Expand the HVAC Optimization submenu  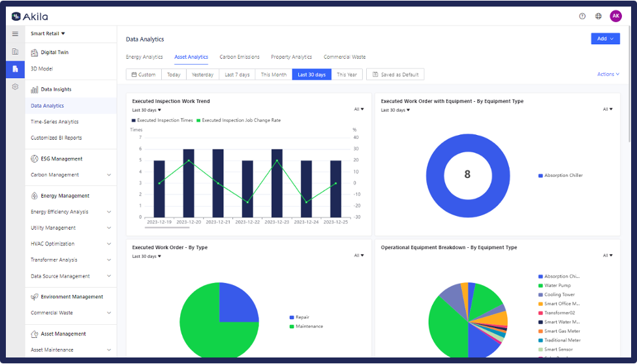[x=109, y=244]
